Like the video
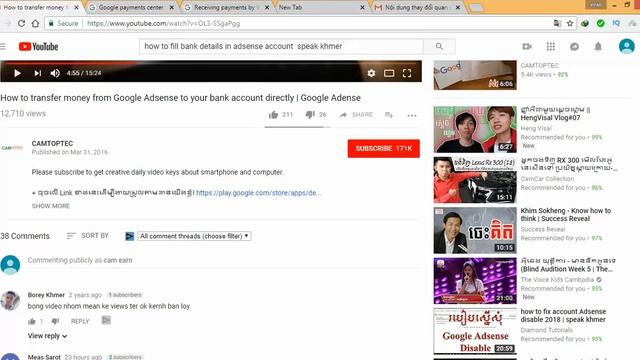Viewport: 640px width, 360px height. [x=273, y=115]
